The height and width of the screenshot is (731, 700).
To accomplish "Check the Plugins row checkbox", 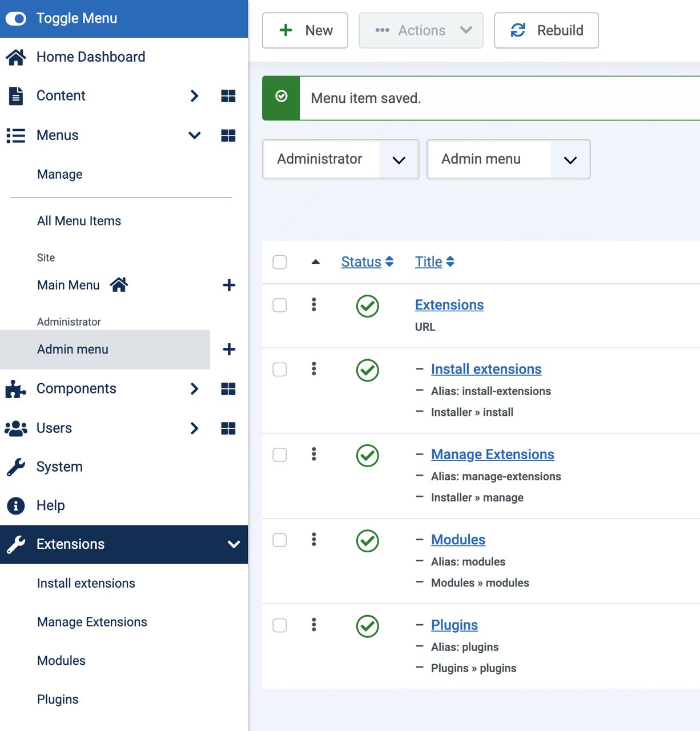I will tap(280, 625).
